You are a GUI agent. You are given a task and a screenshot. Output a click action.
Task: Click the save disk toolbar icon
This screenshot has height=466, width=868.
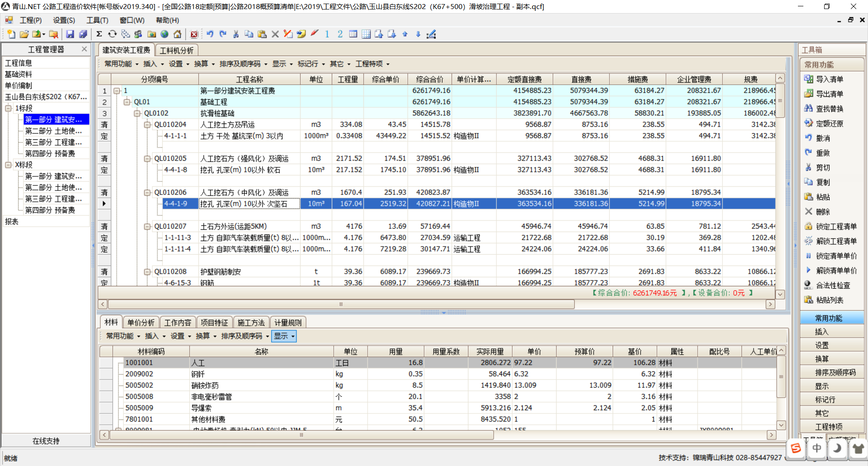click(70, 34)
